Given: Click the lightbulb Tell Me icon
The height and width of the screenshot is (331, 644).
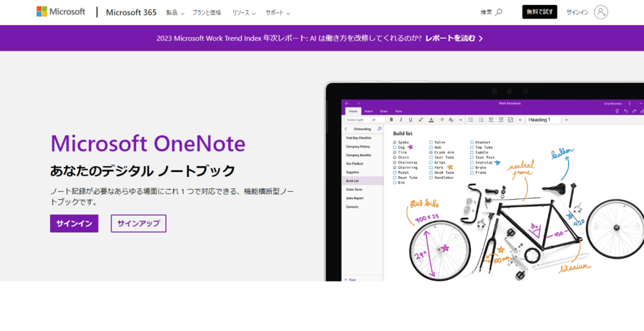Looking at the screenshot, I should (x=617, y=111).
